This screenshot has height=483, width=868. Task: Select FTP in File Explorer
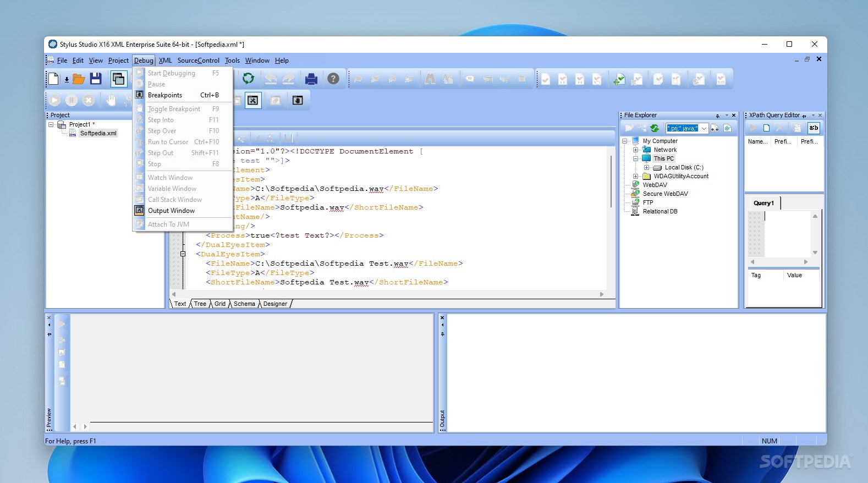(x=648, y=202)
